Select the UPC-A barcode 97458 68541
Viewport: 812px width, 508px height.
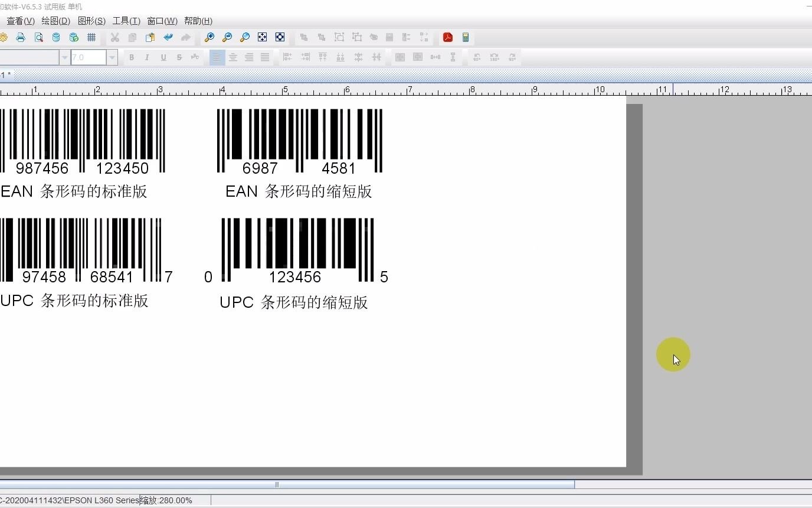(86, 252)
